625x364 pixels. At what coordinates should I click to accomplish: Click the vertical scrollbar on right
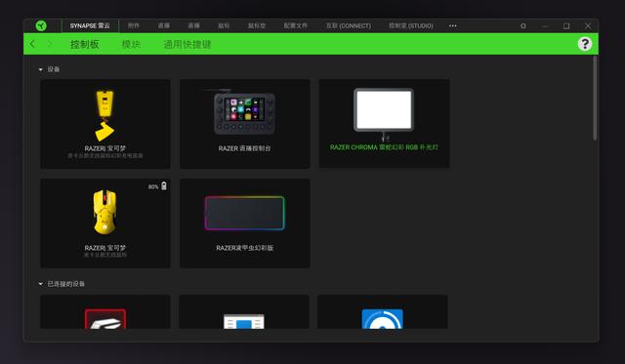click(x=595, y=98)
